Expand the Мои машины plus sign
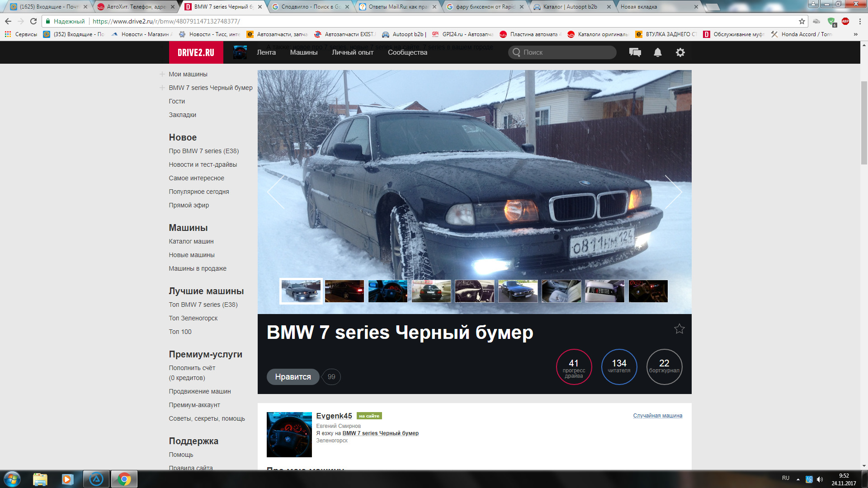 click(x=162, y=74)
